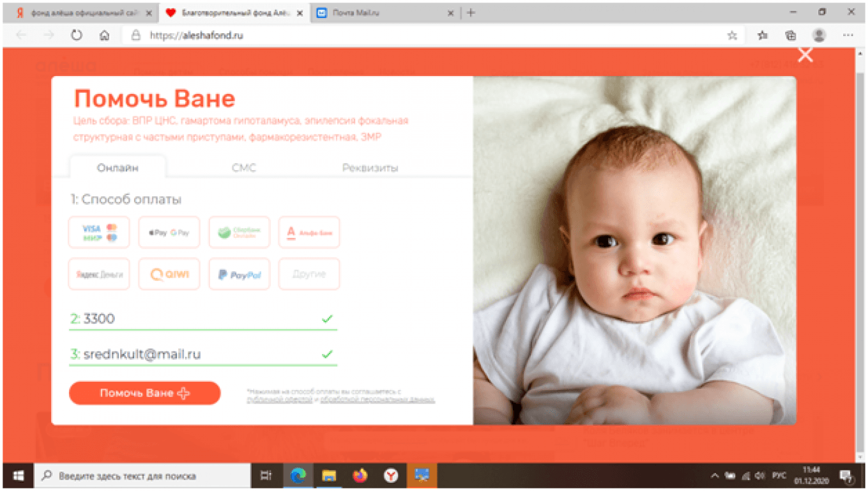The width and height of the screenshot is (868, 491).
Task: Select the Yandex Money payment option
Action: (99, 274)
